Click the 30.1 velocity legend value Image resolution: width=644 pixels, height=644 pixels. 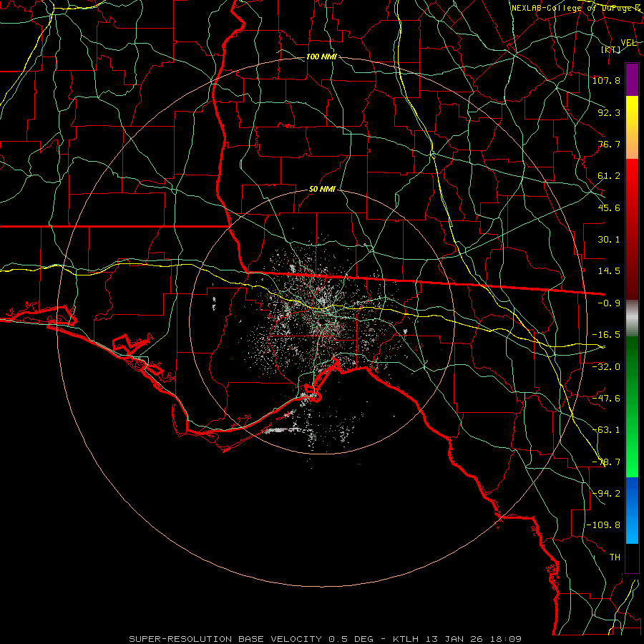click(609, 240)
